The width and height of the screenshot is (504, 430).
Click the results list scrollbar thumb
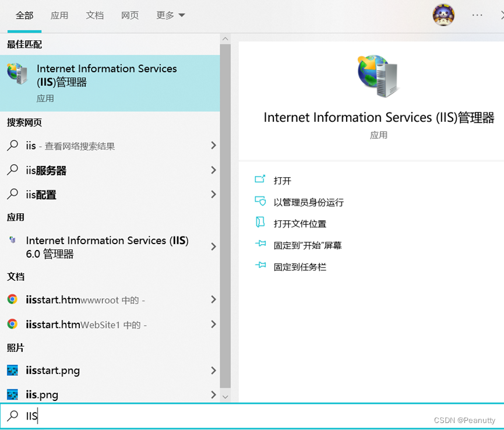(225, 216)
